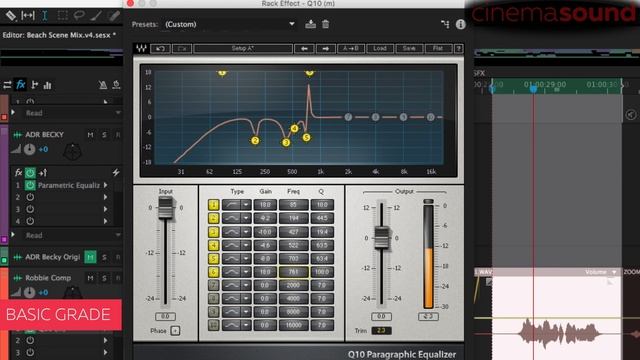The width and height of the screenshot is (640, 360).
Task: Click the Flat button to reset EQ
Action: pyautogui.click(x=438, y=49)
